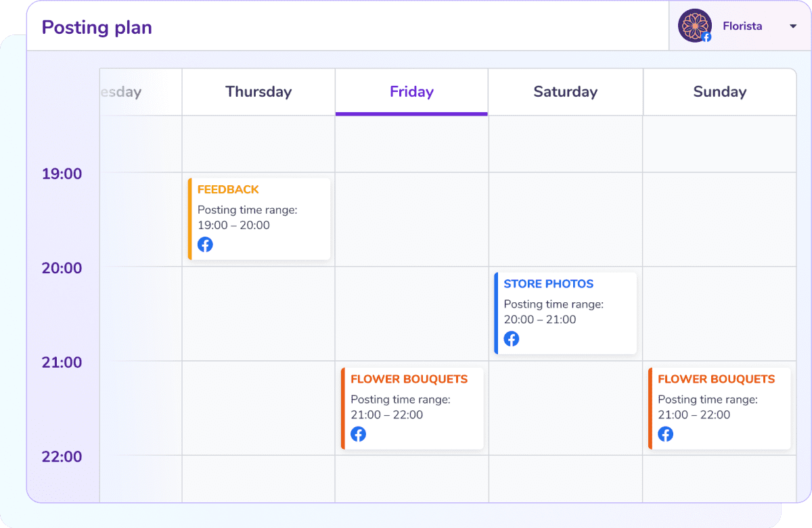Open the STORE PHOTOS post card
The height and width of the screenshot is (528, 812).
pyautogui.click(x=566, y=312)
